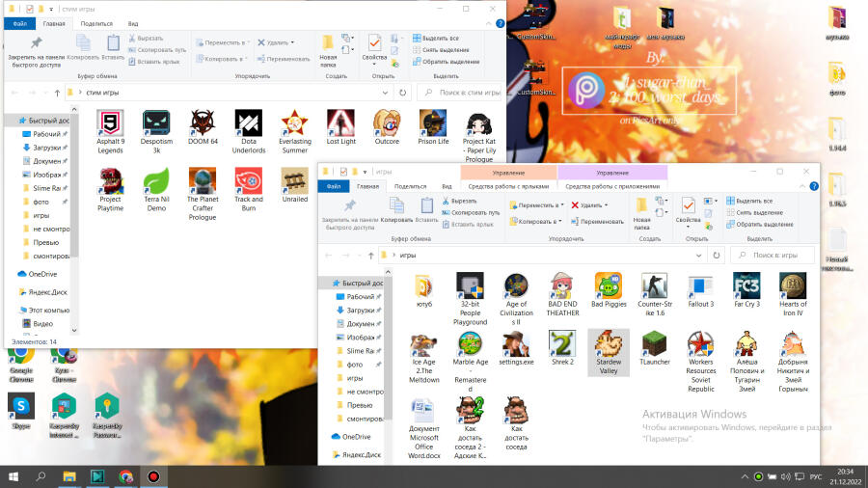Open the volume control in system tray
This screenshot has width=868, height=488.
(785, 476)
